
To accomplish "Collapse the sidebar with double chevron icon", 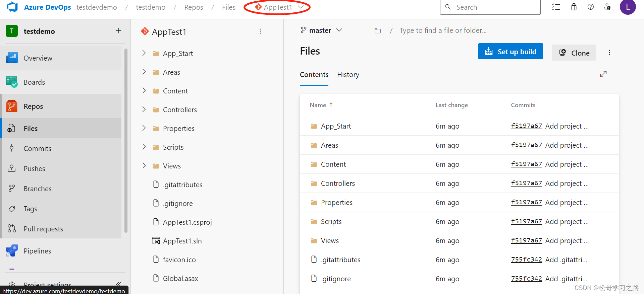I will pyautogui.click(x=118, y=284).
